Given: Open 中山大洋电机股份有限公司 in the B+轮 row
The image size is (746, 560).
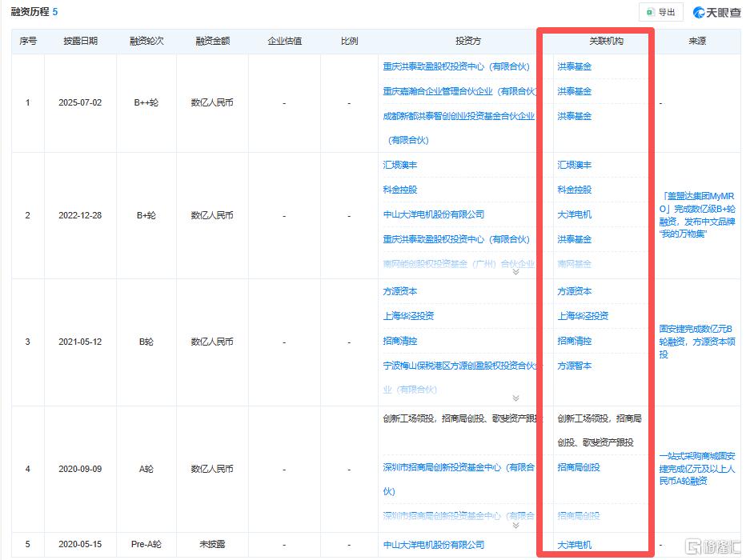Looking at the screenshot, I should 434,214.
